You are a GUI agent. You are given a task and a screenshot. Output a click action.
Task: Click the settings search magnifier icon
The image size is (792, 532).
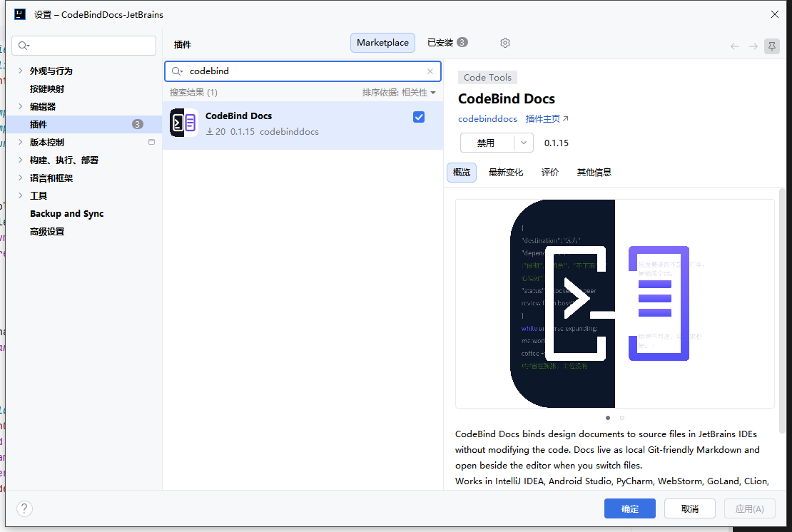click(x=24, y=46)
